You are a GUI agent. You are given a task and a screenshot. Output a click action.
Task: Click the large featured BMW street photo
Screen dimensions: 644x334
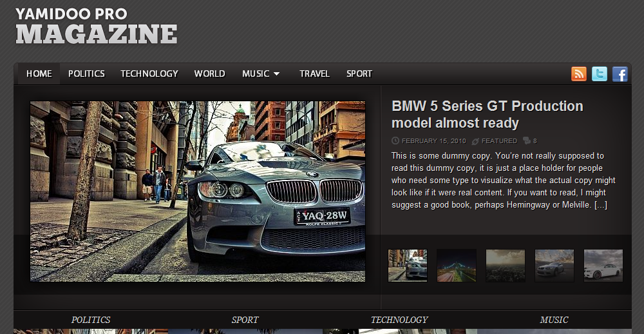tap(198, 192)
